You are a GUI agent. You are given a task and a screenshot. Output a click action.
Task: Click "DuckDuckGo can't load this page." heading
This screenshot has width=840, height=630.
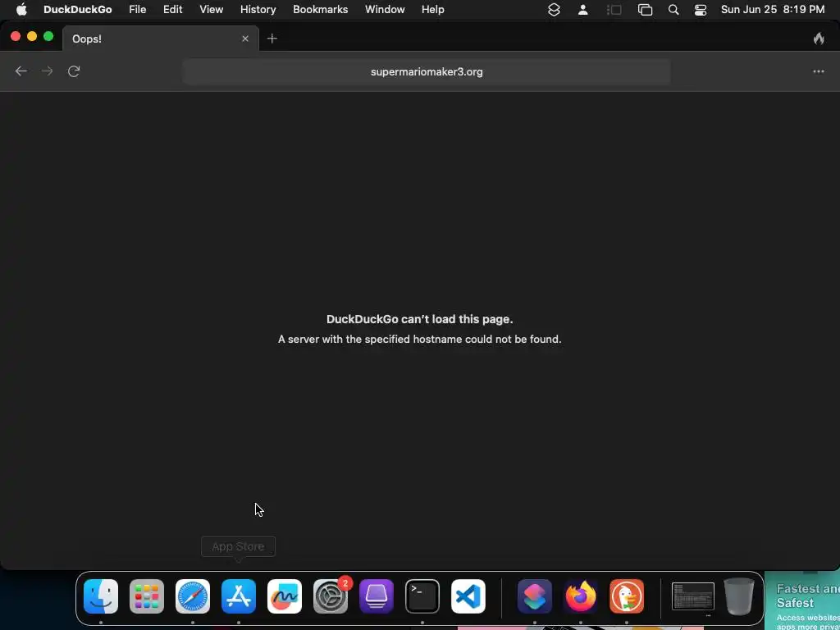click(x=419, y=319)
